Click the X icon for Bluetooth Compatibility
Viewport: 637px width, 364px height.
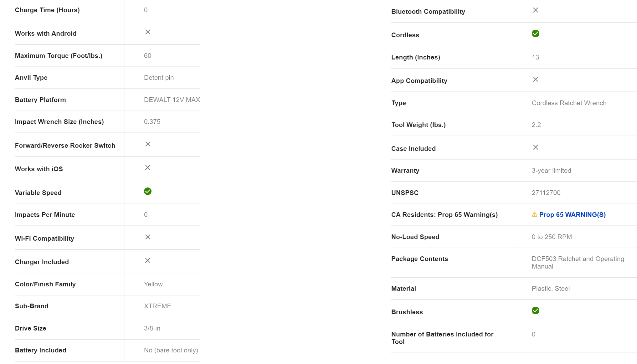coord(535,10)
